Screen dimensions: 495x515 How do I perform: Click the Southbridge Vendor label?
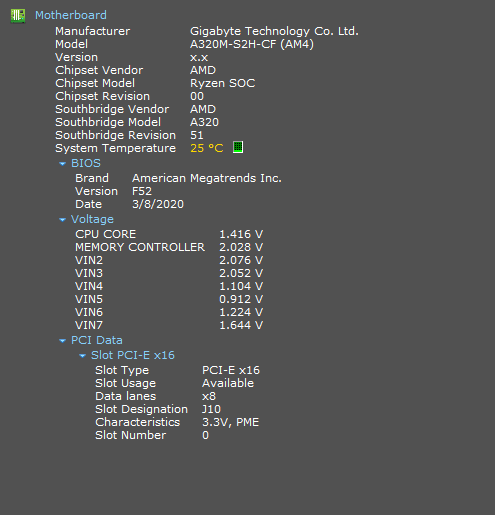[112, 109]
